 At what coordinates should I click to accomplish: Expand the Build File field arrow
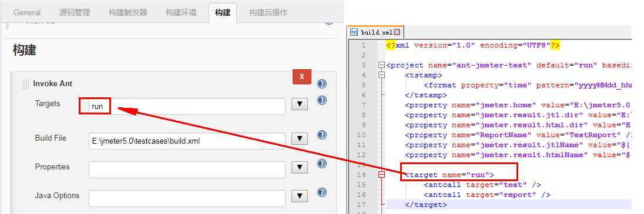pyautogui.click(x=300, y=138)
